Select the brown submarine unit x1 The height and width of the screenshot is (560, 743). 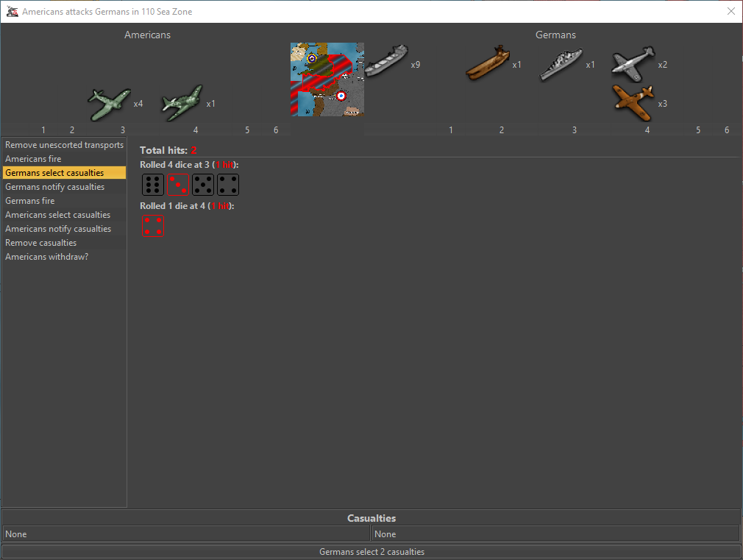(487, 63)
